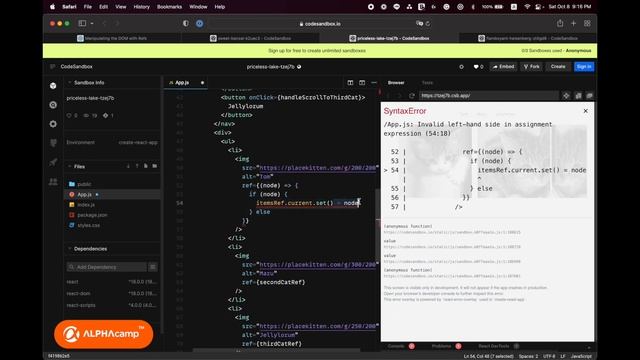Click the new folder icon in Files header

point(154,166)
